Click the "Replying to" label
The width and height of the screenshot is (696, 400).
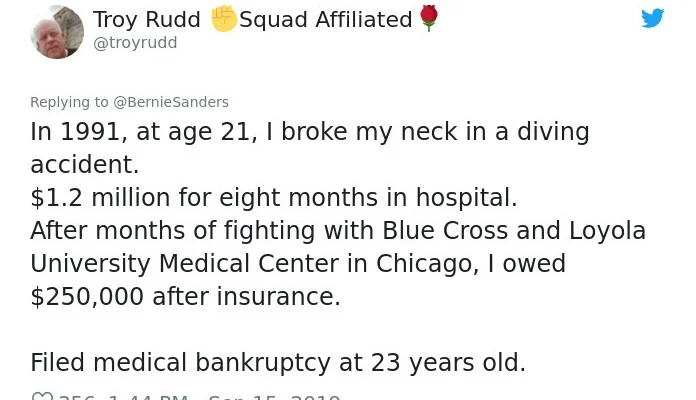tap(69, 102)
